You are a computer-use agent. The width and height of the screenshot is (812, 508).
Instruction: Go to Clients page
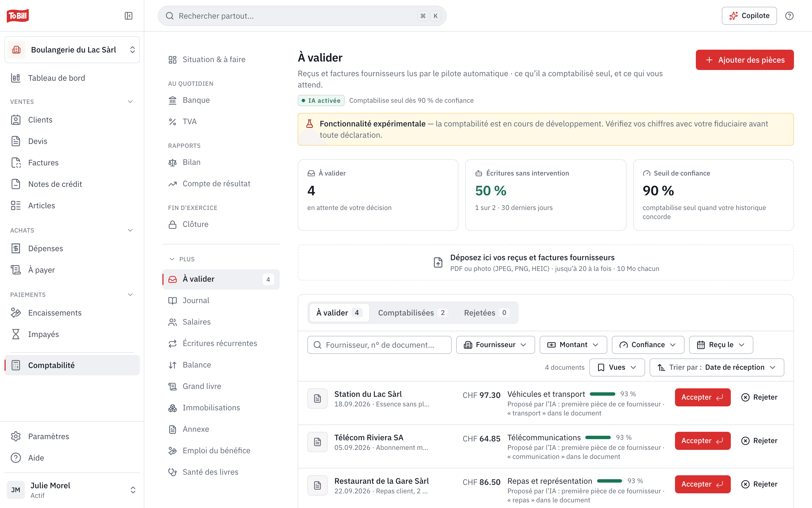[x=72, y=120]
